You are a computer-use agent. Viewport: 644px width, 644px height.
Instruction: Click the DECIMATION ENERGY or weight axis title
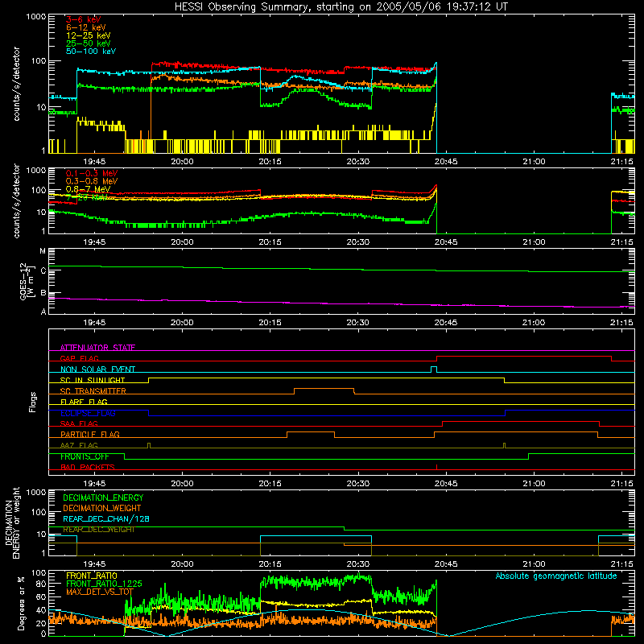(x=12, y=522)
